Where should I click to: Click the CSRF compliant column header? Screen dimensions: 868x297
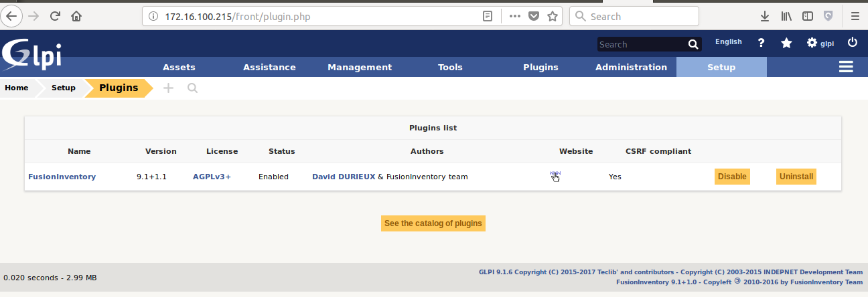[658, 151]
